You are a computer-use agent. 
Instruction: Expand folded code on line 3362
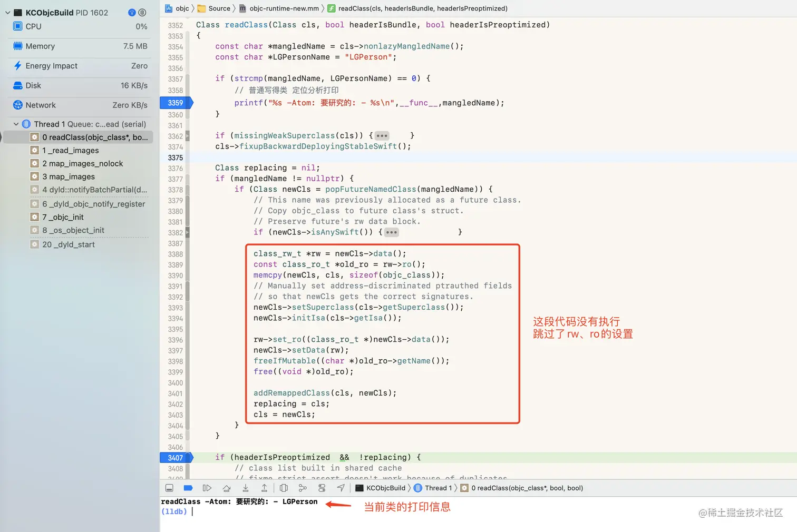click(x=382, y=136)
